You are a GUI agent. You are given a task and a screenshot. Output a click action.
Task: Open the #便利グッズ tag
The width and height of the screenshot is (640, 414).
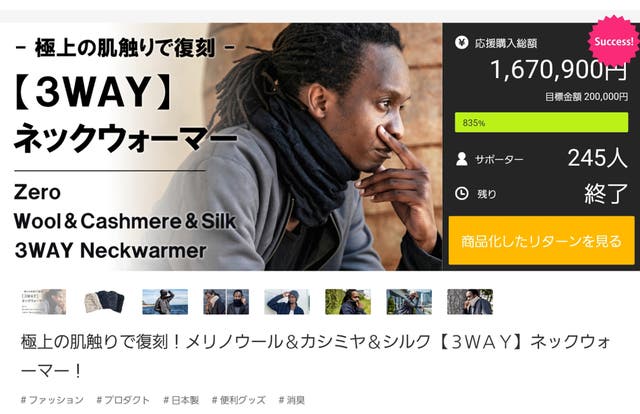239,400
